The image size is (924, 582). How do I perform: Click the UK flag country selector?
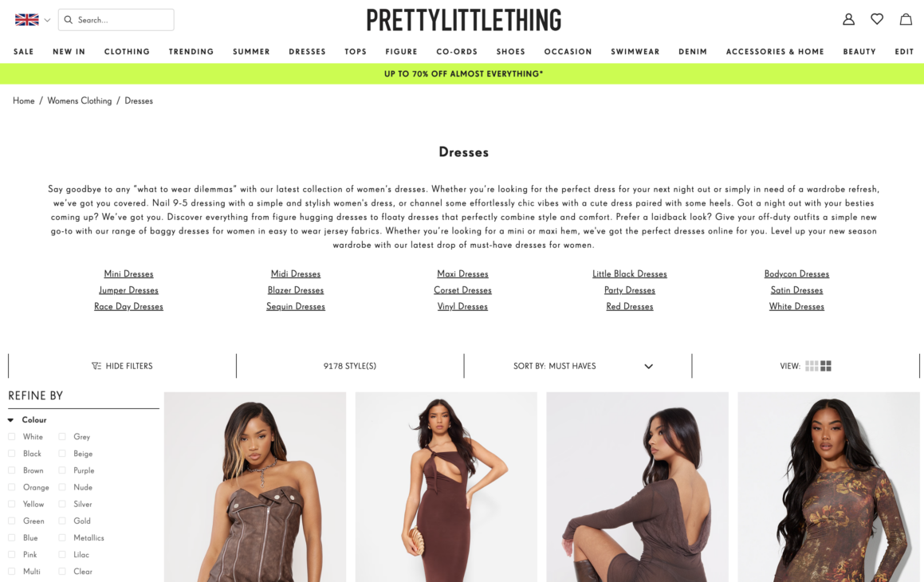coord(27,20)
